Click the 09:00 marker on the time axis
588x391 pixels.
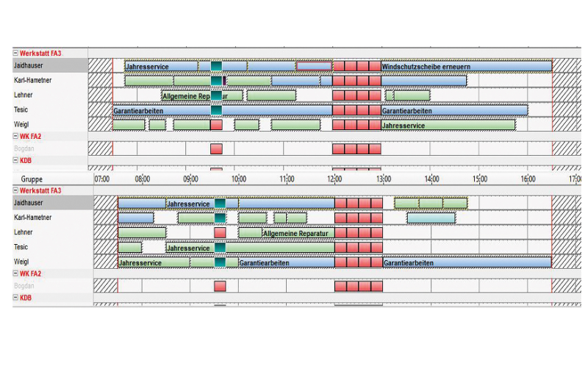coord(190,179)
